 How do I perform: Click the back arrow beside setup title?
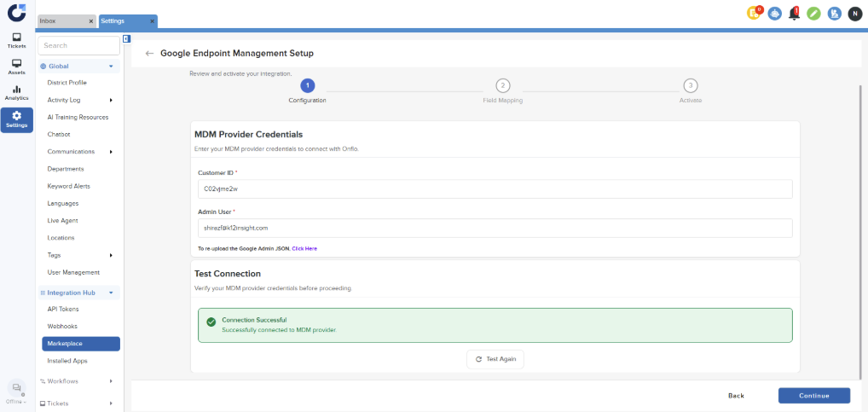coord(150,53)
